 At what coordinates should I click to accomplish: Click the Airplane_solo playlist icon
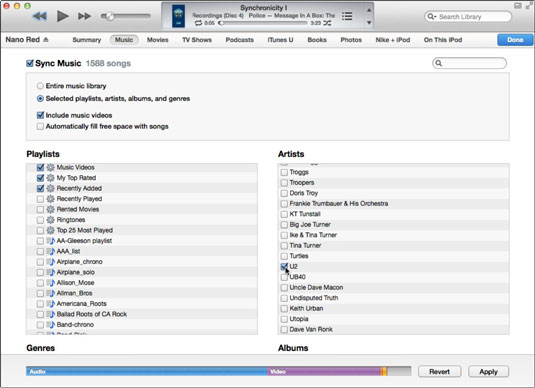(x=50, y=272)
